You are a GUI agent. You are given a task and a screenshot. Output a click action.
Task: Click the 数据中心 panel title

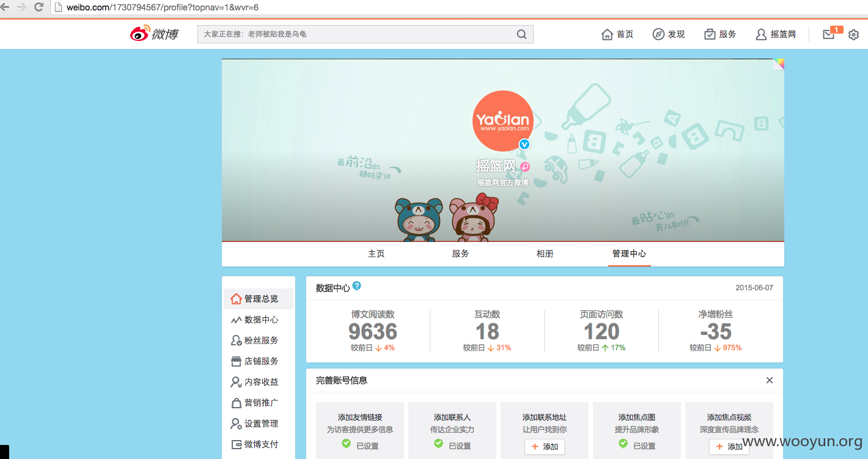click(333, 288)
